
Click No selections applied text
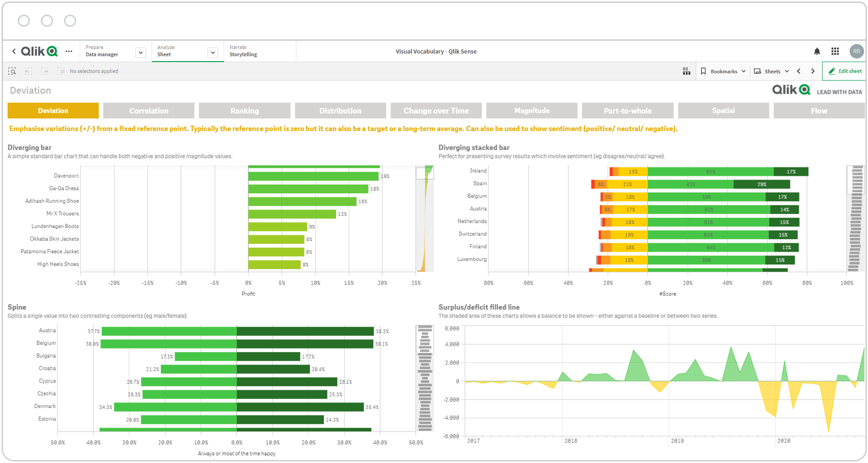(x=94, y=71)
